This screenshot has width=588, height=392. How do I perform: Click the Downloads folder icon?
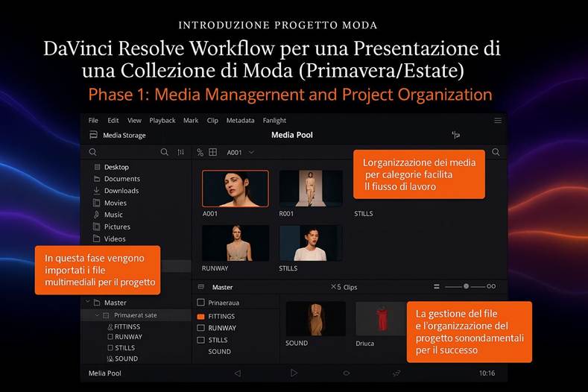pyautogui.click(x=97, y=191)
